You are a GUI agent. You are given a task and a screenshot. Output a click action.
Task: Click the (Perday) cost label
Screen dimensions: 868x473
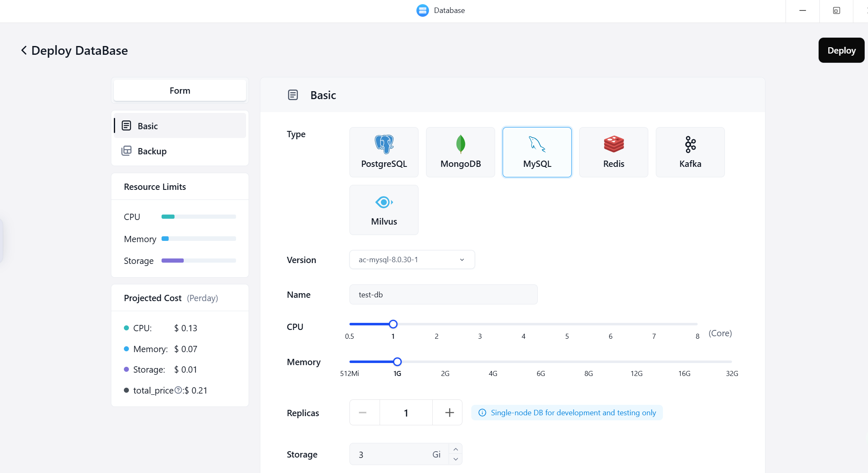tap(203, 298)
